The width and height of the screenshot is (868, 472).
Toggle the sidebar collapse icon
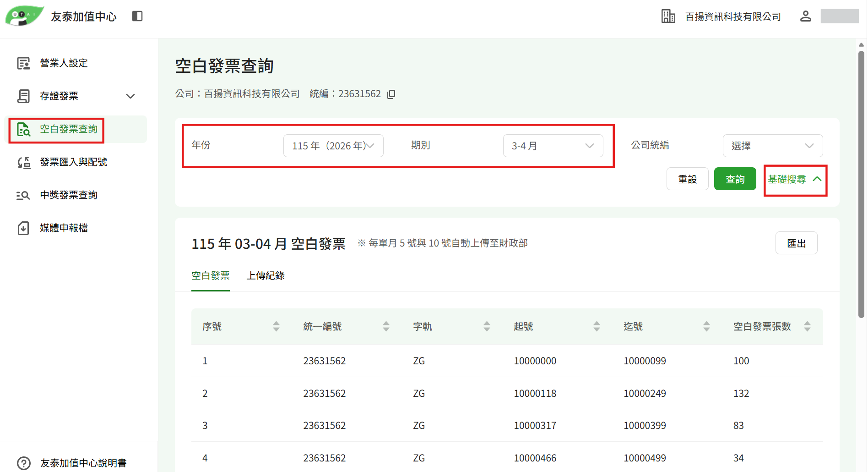(x=137, y=16)
